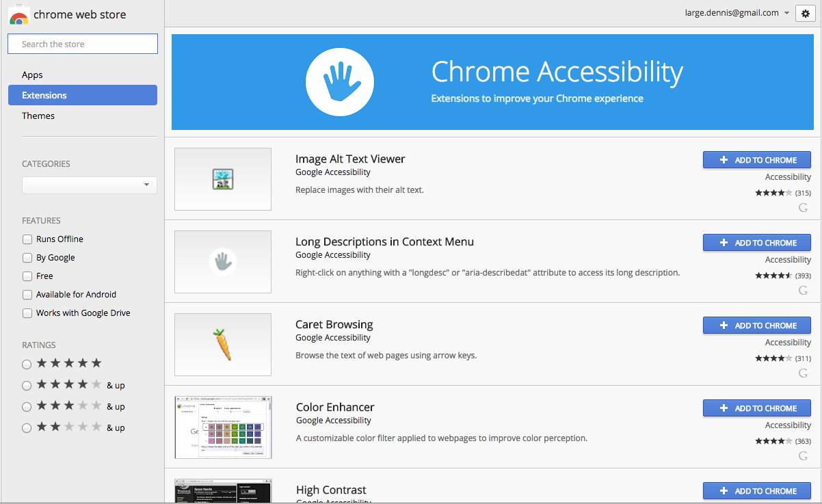Click the star rating for Caret Browsing
Image resolution: width=822 pixels, height=504 pixels.
pyautogui.click(x=773, y=358)
